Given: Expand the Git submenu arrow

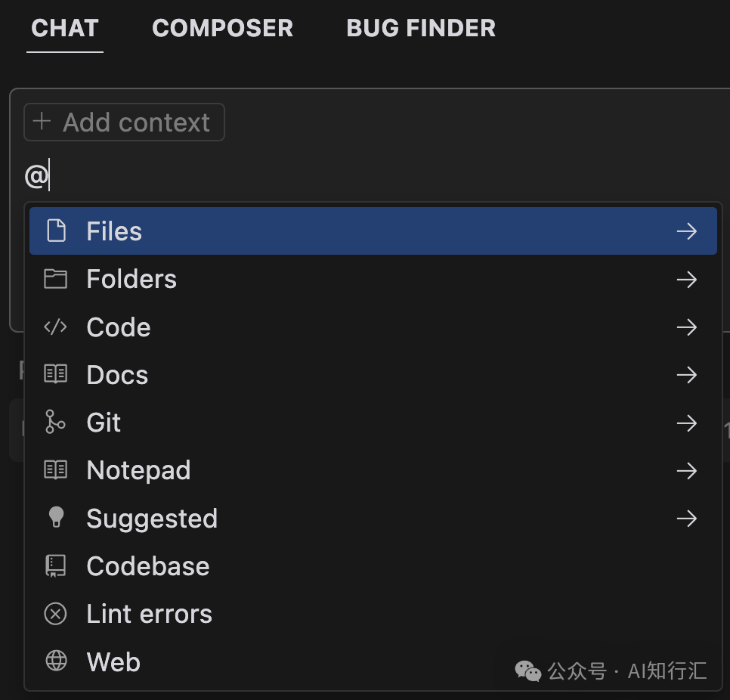Looking at the screenshot, I should [686, 423].
